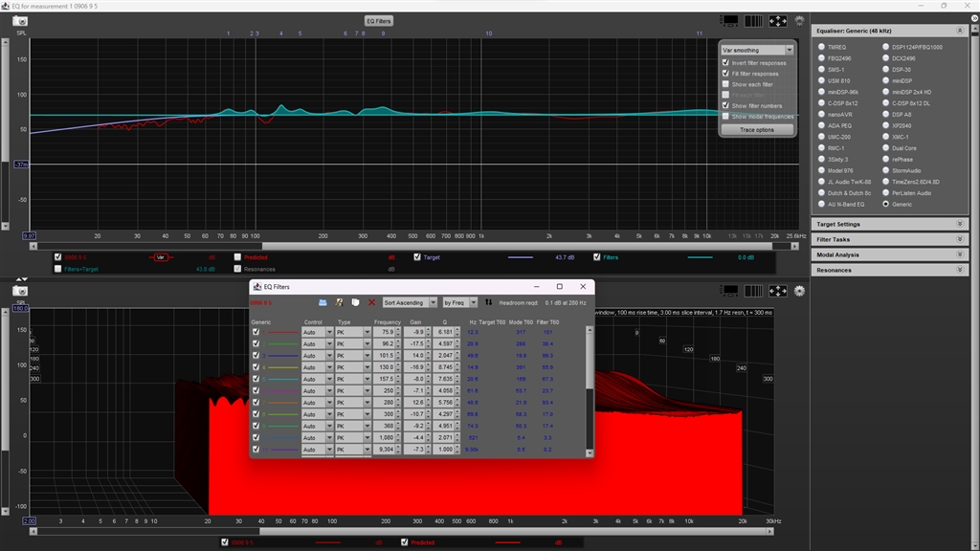Image resolution: width=980 pixels, height=551 pixels.
Task: Toggle 0906 9 5 trace checkbox in waterfall legend
Action: pyautogui.click(x=225, y=542)
